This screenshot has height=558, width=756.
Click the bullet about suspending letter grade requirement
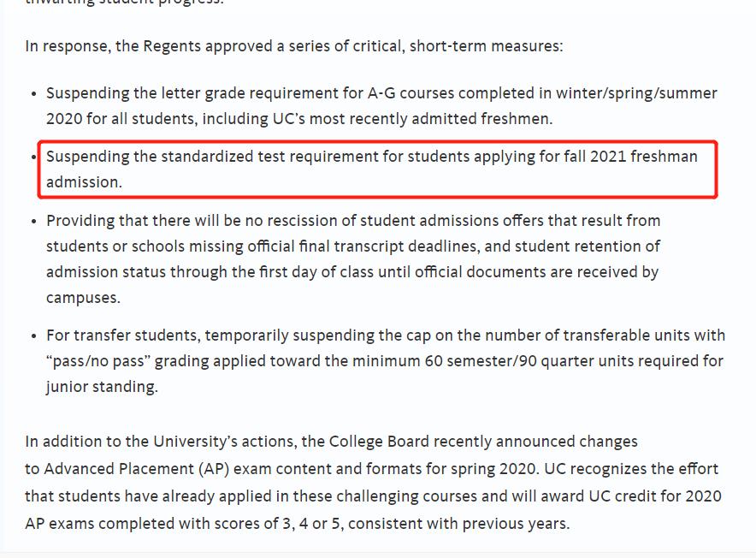click(x=381, y=105)
